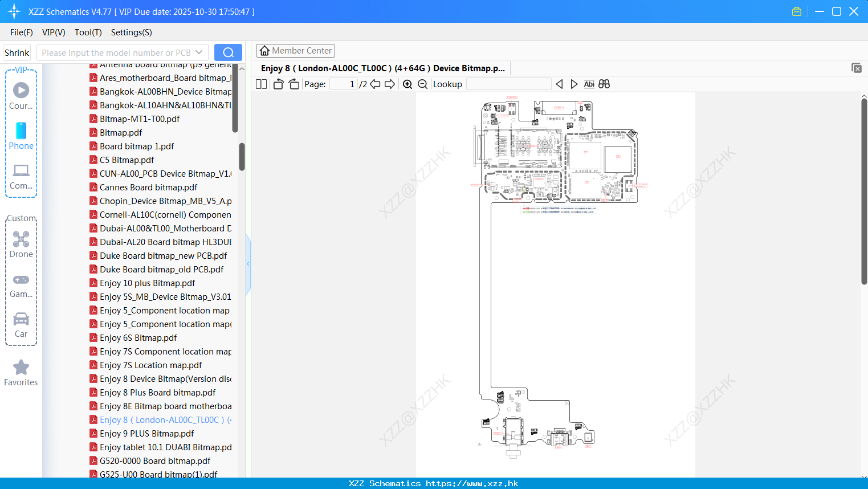Open Enjoy 5S_MB_Device Bitmap_V3.01 file
Image resolution: width=868 pixels, height=489 pixels.
160,297
